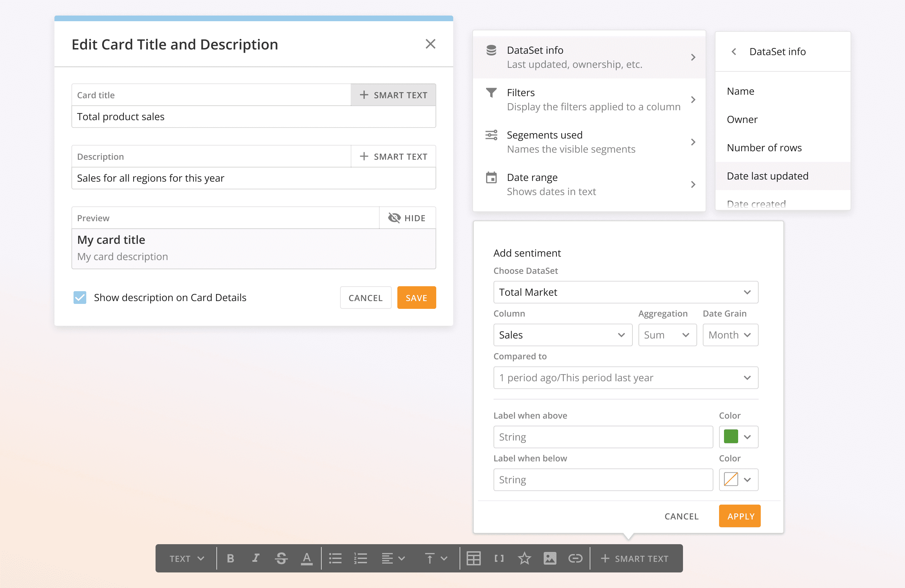Insert a link from the toolbar
Screen dimensions: 905x588
(575, 558)
